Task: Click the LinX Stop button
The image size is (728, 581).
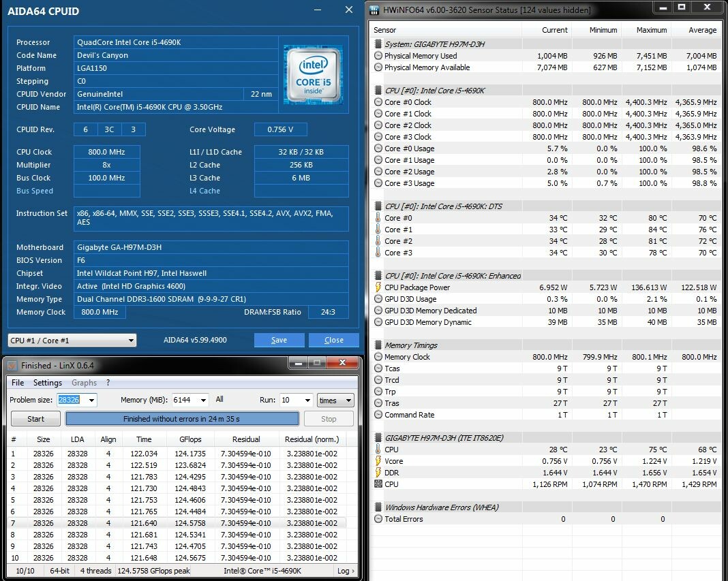Action: 329,419
